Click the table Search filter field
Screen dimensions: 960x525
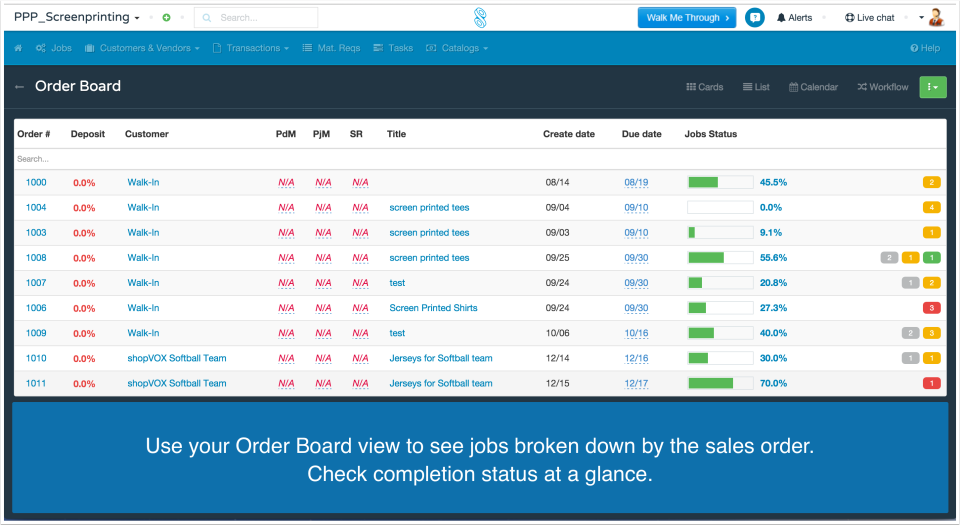480,159
